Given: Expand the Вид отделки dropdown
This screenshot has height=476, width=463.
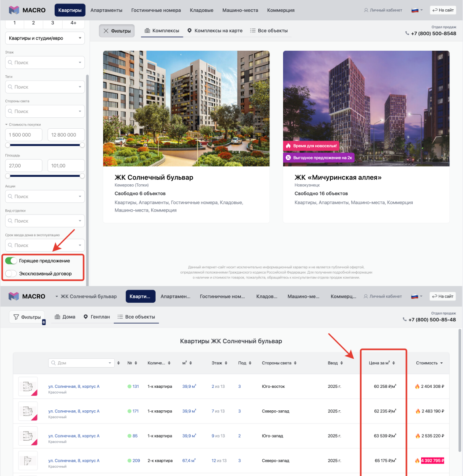Looking at the screenshot, I should click(45, 221).
